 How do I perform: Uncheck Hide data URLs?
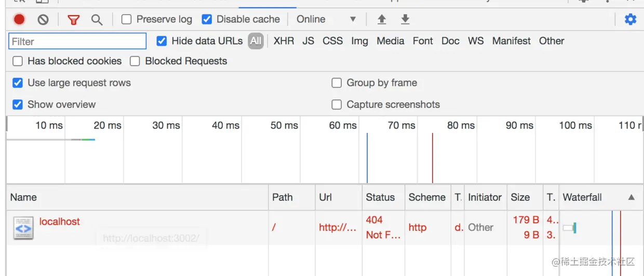click(x=162, y=41)
